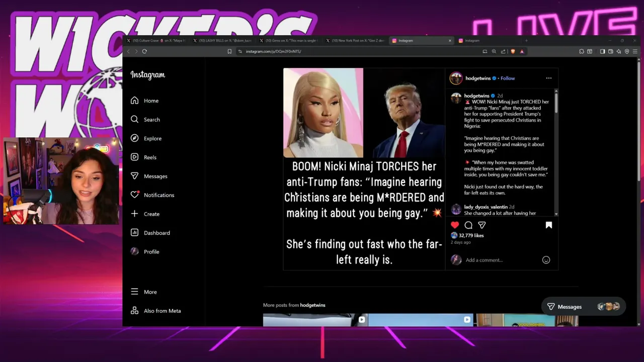Reload the page

(x=144, y=51)
